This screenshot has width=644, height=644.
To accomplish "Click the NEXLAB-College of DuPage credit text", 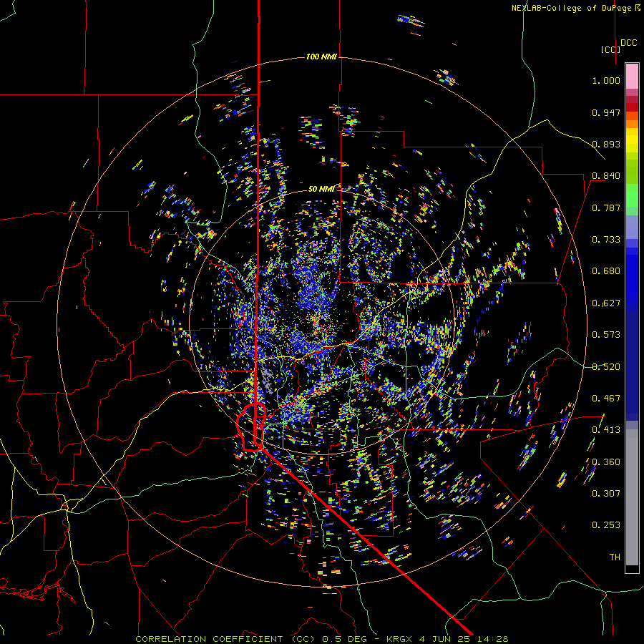I will 575,8.
